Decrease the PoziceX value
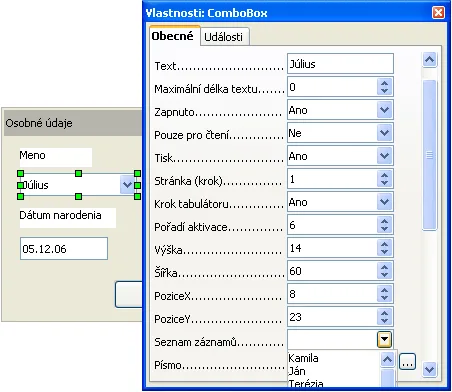The height and width of the screenshot is (392, 452). pyautogui.click(x=385, y=298)
